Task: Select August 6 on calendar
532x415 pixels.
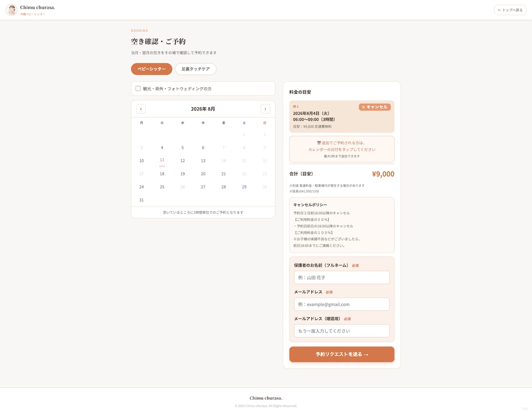Action: [203, 147]
